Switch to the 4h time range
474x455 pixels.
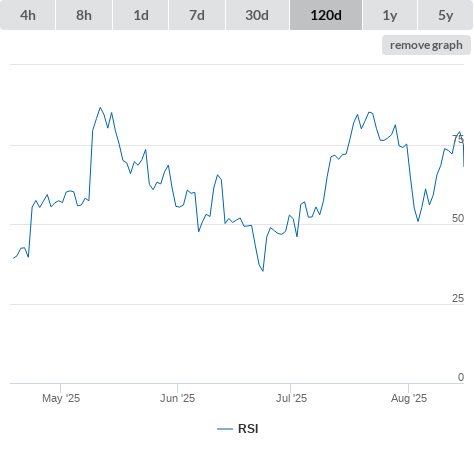coord(28,15)
